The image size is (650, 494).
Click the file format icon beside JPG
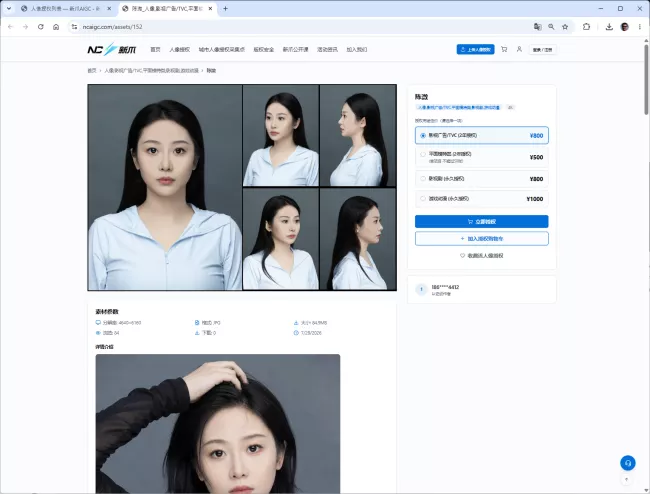tap(197, 322)
